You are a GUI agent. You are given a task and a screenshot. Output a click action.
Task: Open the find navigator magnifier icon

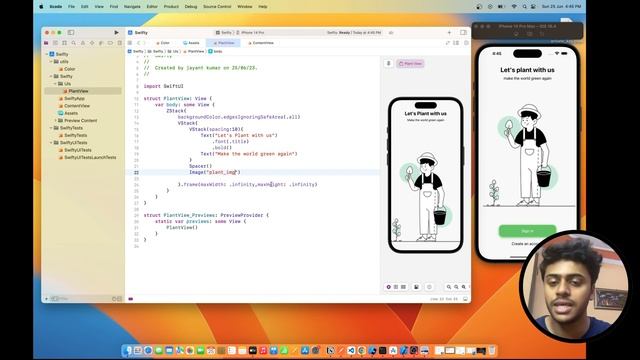point(73,43)
